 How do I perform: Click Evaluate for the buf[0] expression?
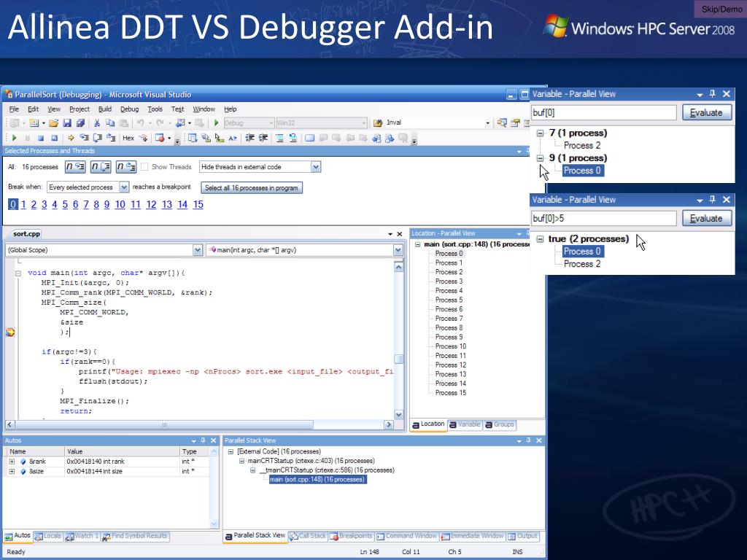coord(706,113)
